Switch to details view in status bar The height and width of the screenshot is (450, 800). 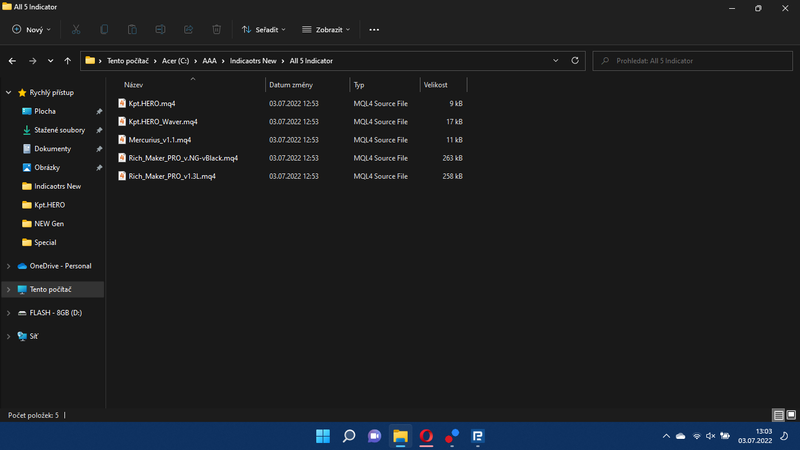coord(778,414)
